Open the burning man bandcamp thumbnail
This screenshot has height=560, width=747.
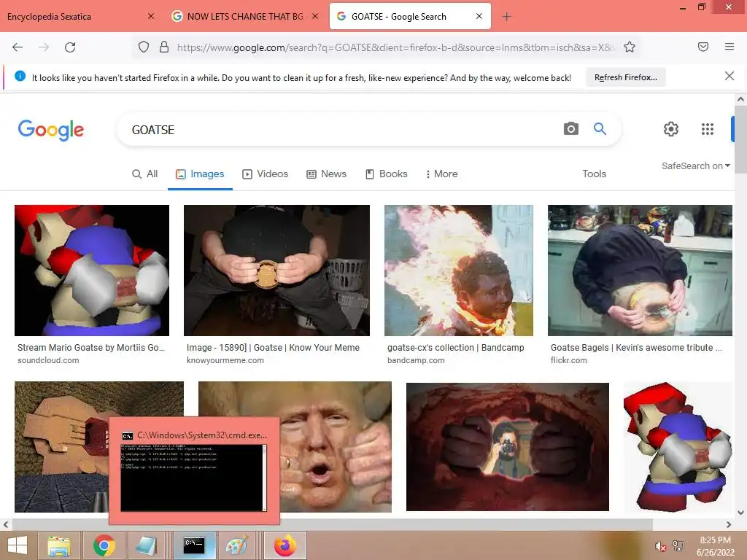(459, 271)
